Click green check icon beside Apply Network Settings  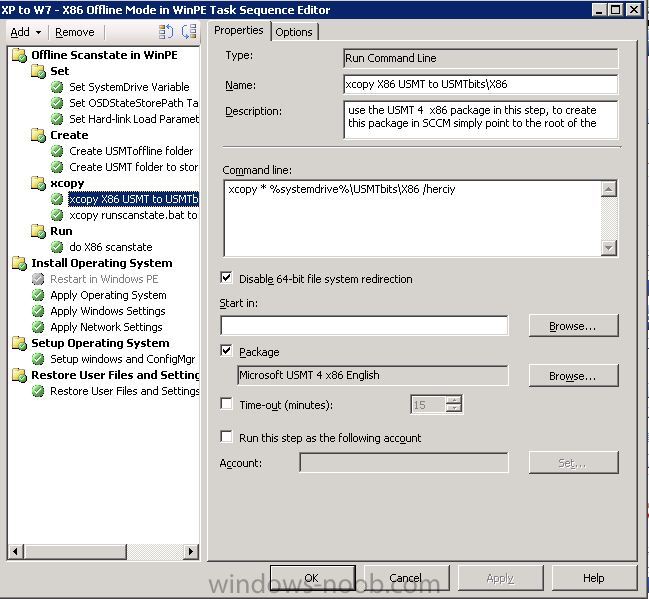click(x=38, y=327)
